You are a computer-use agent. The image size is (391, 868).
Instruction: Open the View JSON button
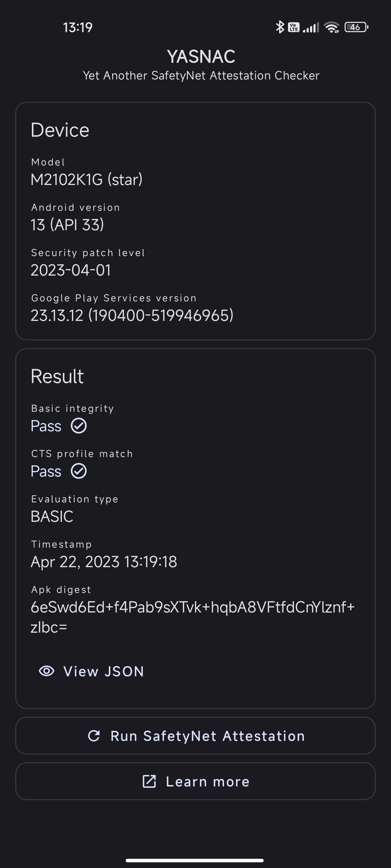pos(92,671)
